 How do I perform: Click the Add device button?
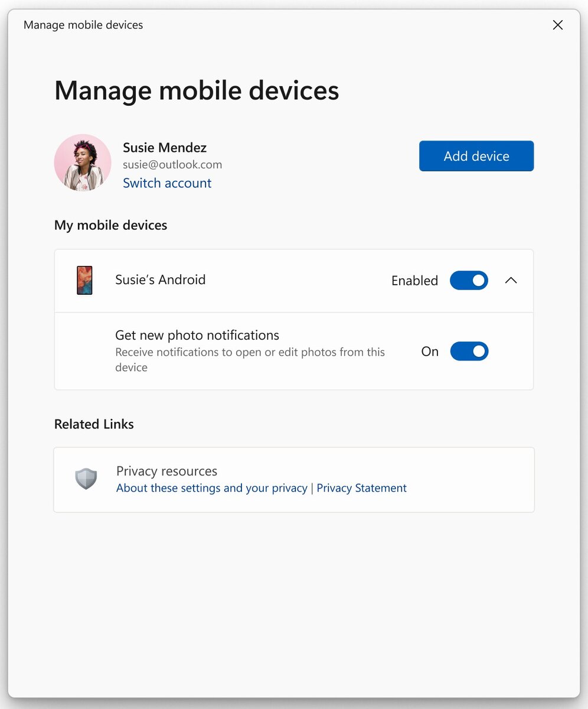pos(476,156)
